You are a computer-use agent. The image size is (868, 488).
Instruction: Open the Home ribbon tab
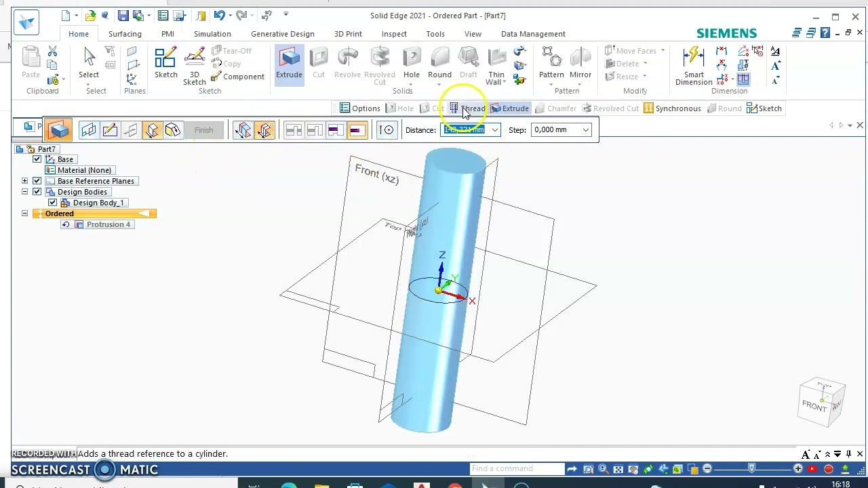(78, 34)
